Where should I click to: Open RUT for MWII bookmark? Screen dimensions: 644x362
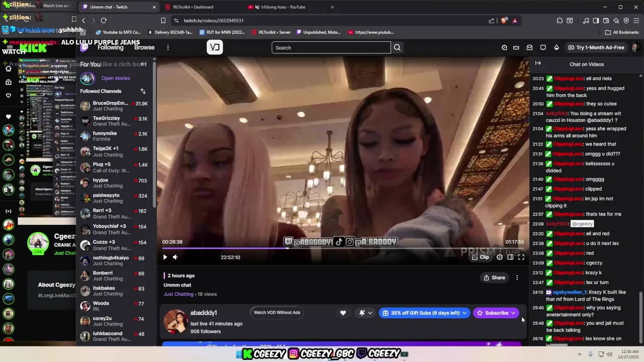(222, 32)
